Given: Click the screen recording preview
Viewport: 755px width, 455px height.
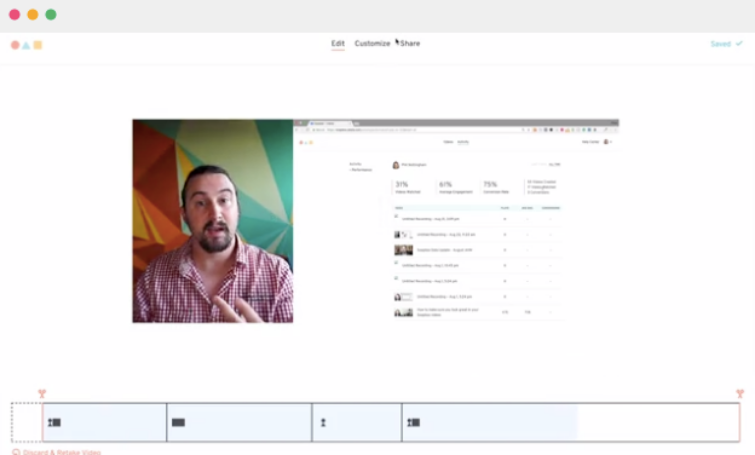Looking at the screenshot, I should coord(456,221).
